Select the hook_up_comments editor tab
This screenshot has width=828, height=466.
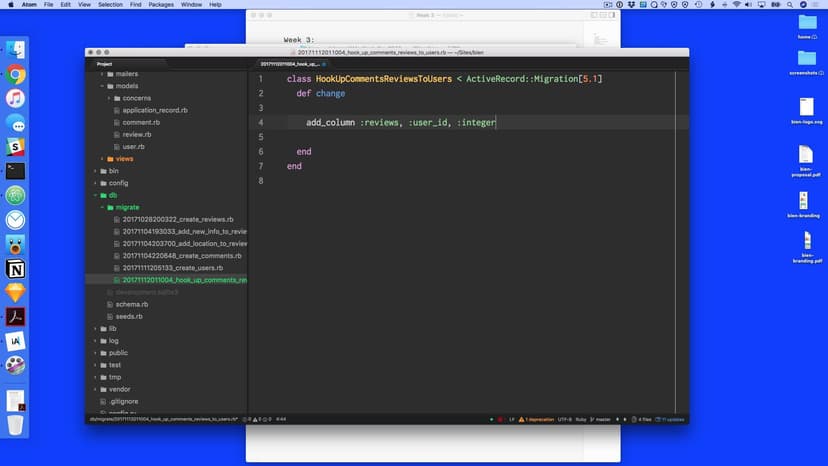(x=290, y=63)
